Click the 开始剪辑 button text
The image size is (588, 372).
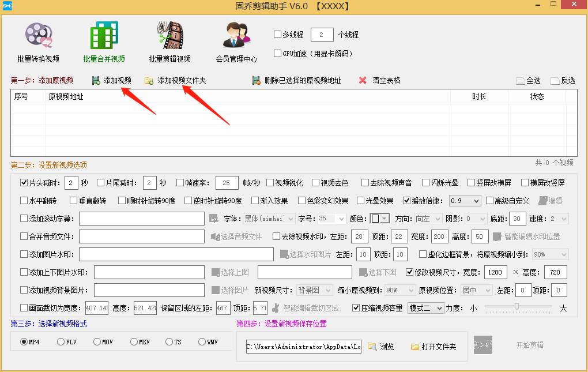tap(530, 345)
